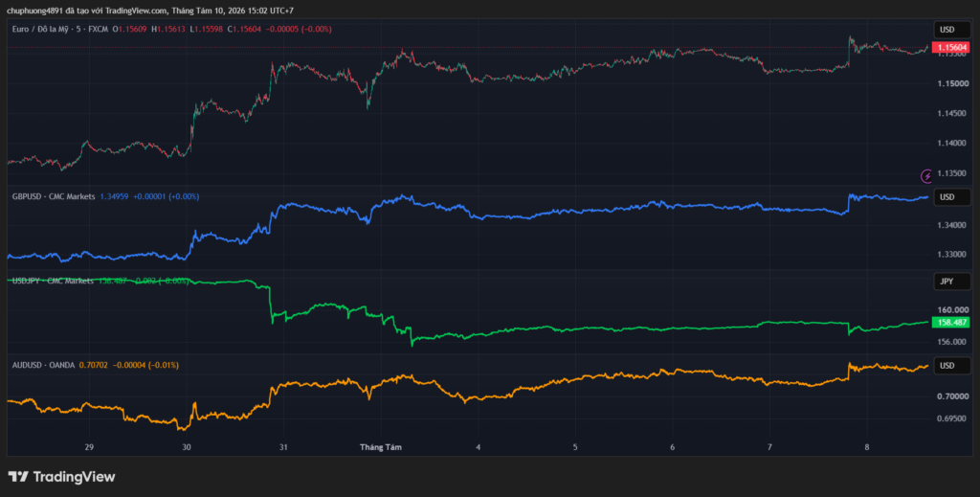This screenshot has height=497, width=980.
Task: Click date label 7 on time axis
Action: 769,447
